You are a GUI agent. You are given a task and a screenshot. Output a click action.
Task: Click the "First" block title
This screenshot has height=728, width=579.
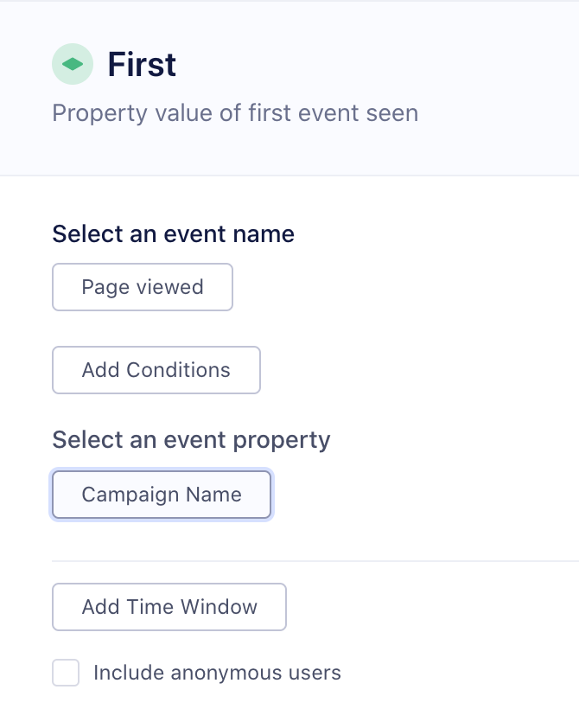141,64
